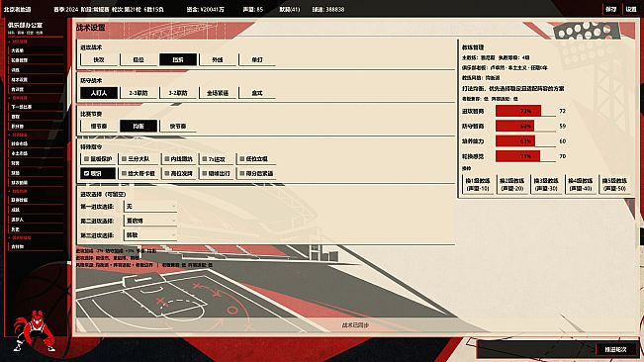Select 快攻 offensive tactic
Image resolution: width=644 pixels, height=362 pixels.
tap(99, 60)
